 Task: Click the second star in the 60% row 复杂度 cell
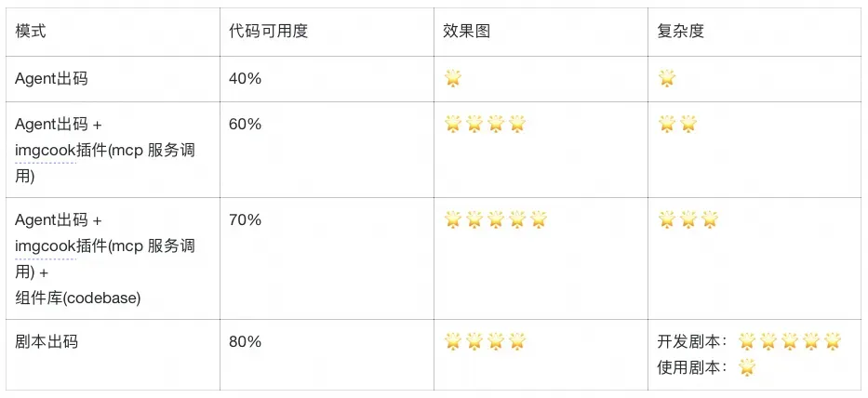(x=688, y=124)
